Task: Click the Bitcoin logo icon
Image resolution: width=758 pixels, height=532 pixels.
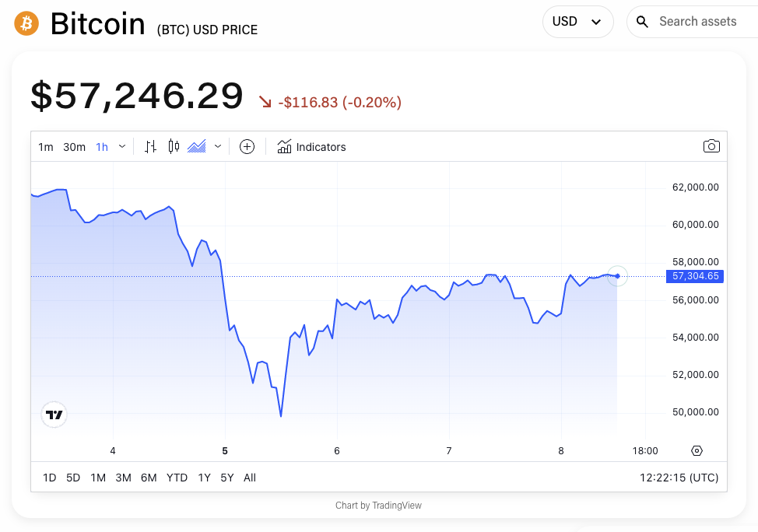Action: [26, 23]
